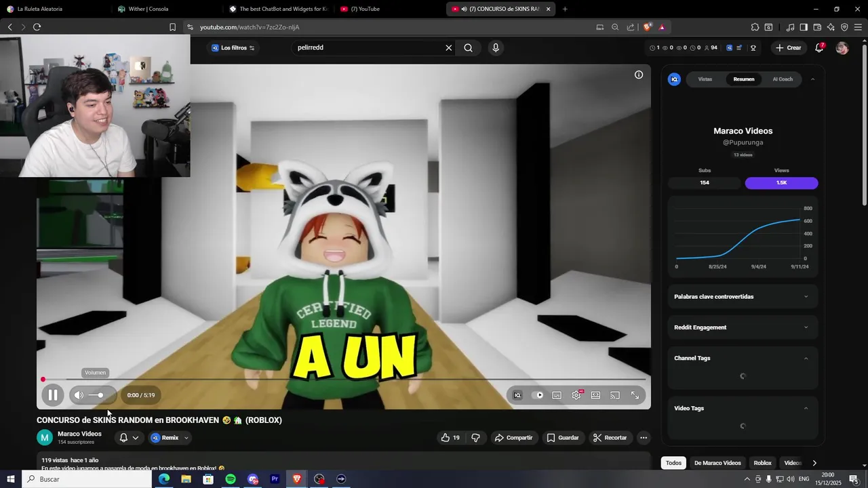
Task: Click the Guardar button
Action: tap(563, 438)
